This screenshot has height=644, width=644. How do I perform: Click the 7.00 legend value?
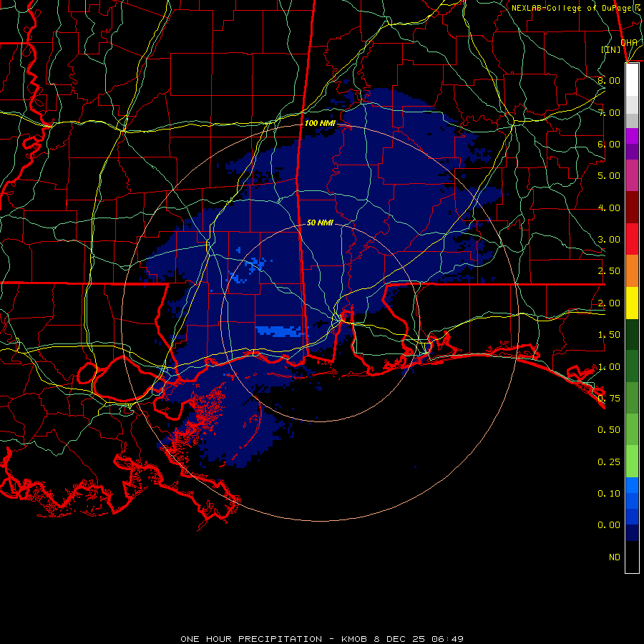point(609,112)
